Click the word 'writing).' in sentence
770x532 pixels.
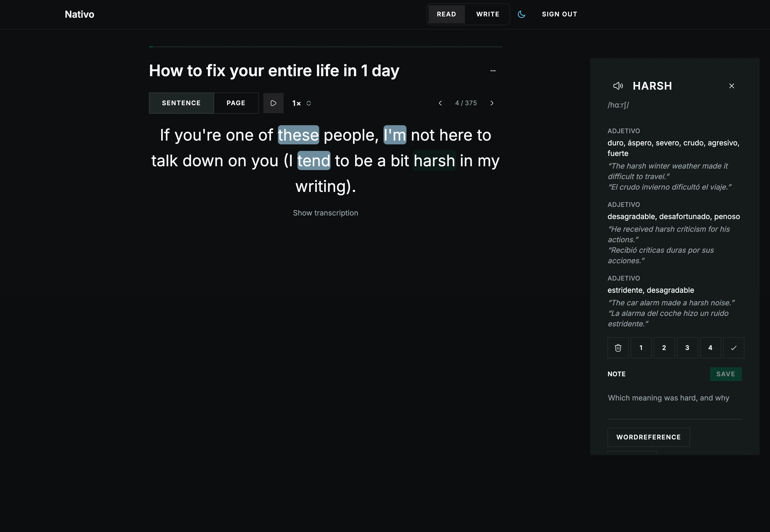tap(325, 186)
